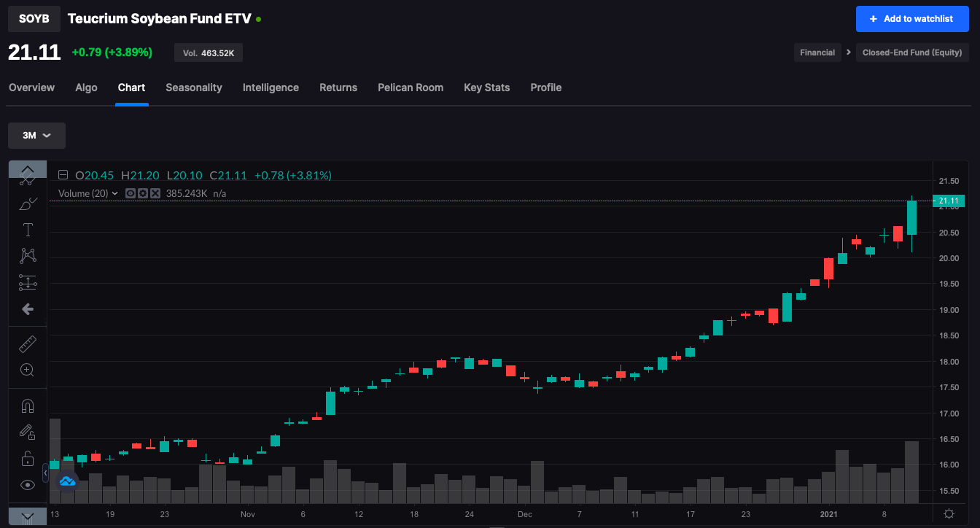Click the H21.20 high value in legend
Screen dimensions: 980x528
[x=141, y=175]
